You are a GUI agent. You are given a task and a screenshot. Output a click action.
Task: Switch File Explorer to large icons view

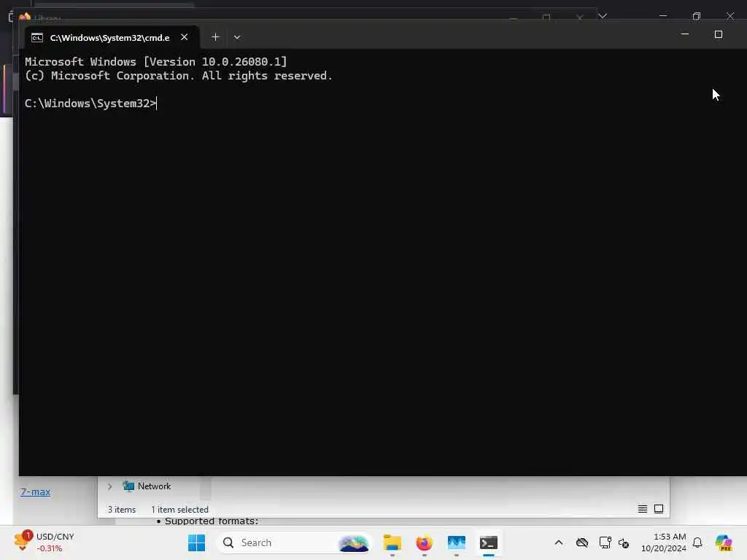click(659, 509)
